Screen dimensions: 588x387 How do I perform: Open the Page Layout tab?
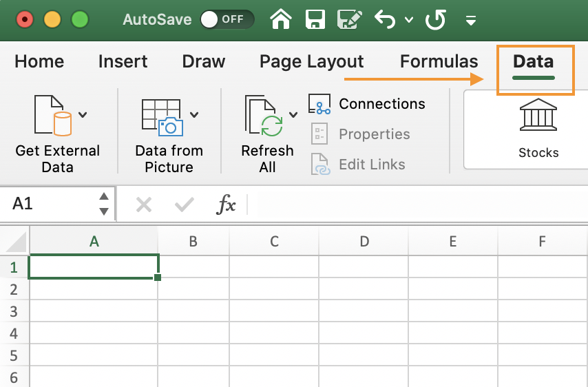(x=312, y=62)
